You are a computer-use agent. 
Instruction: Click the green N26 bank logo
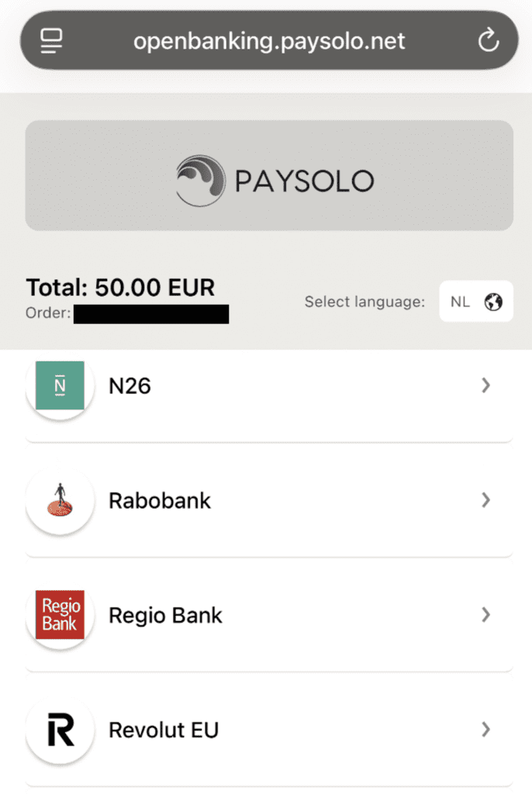point(60,385)
